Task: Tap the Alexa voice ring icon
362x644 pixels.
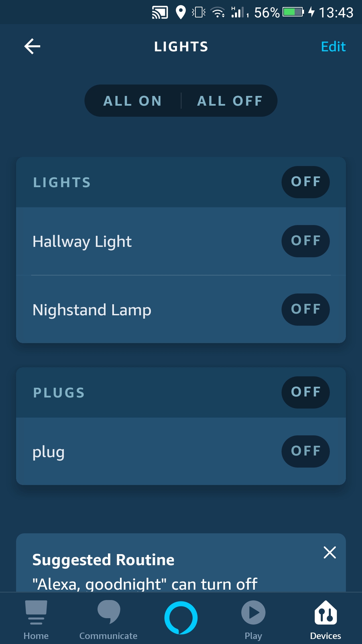Action: point(181,618)
